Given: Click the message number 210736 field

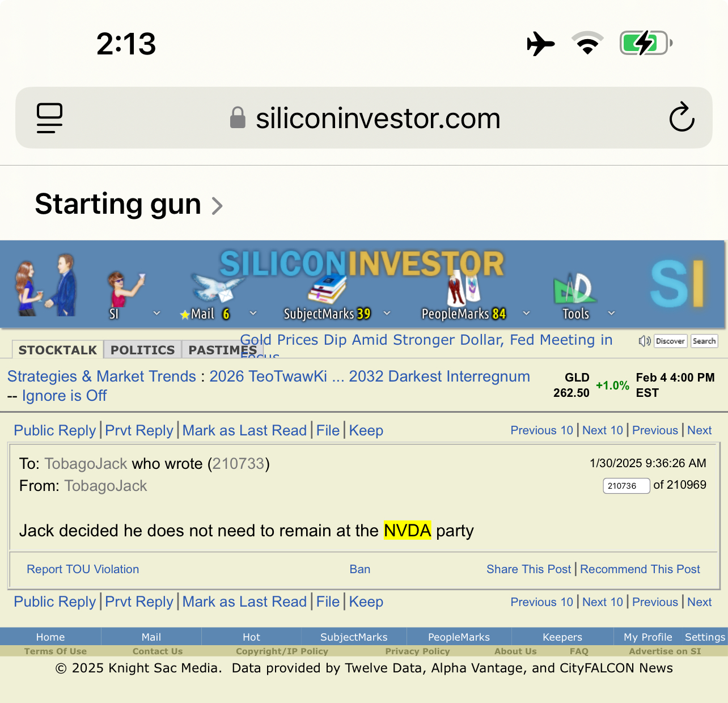Looking at the screenshot, I should 627,486.
